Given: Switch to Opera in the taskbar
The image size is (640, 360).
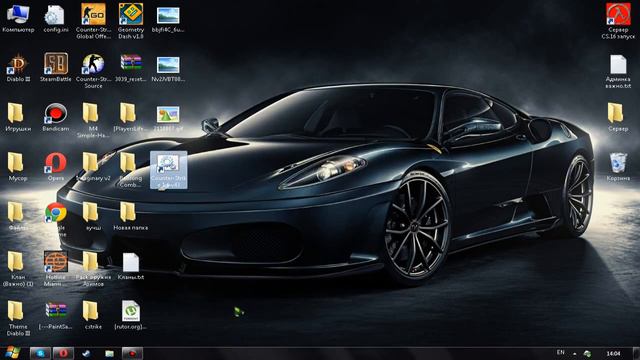Looking at the screenshot, I should (x=63, y=353).
